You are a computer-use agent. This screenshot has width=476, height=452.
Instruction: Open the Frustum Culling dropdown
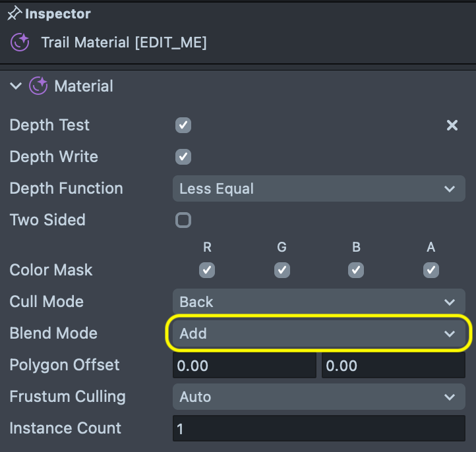point(318,397)
